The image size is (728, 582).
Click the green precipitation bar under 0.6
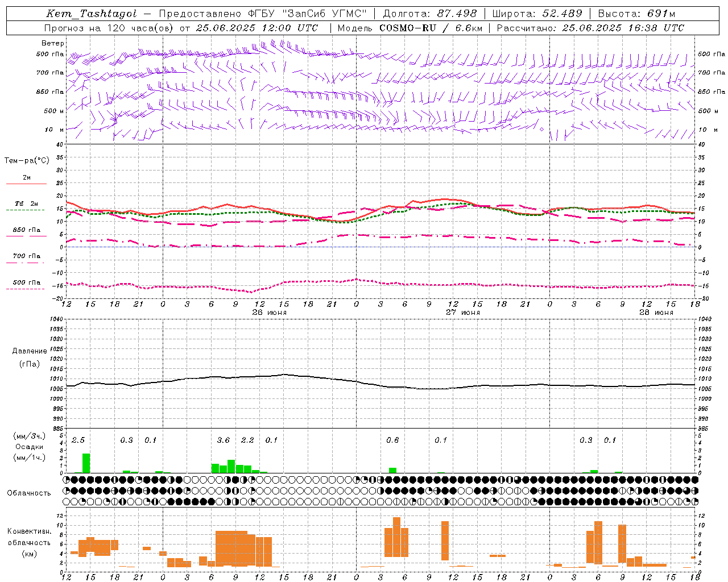pyautogui.click(x=392, y=470)
